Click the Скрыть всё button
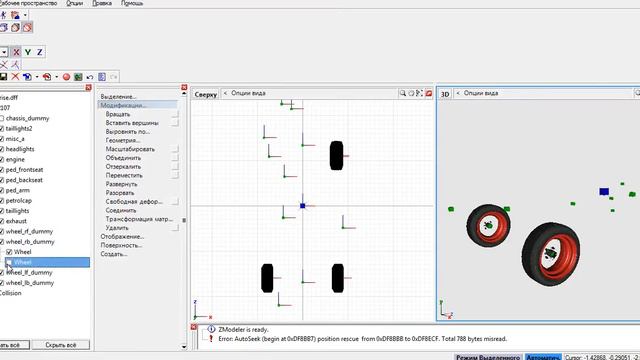640x360 pixels. 61,345
